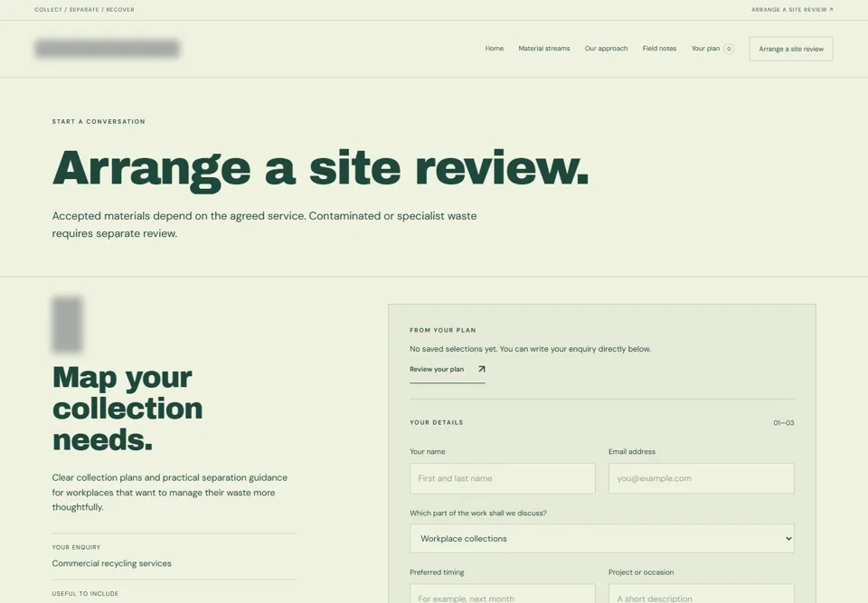Visit the Field notes page
868x603 pixels.
[x=659, y=49]
